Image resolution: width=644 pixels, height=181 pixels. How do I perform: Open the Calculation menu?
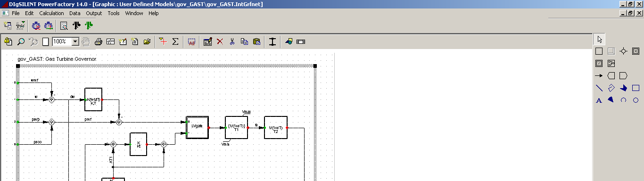pyautogui.click(x=51, y=13)
